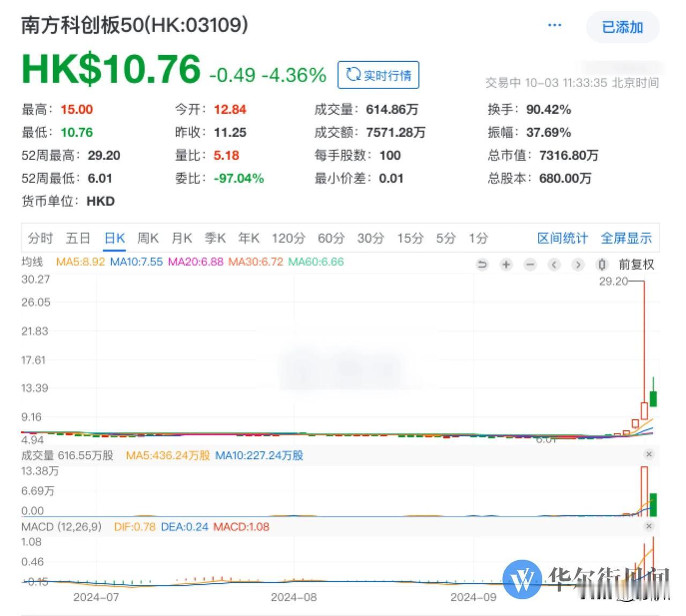Close the 成交量 volume indicator panel
The height and width of the screenshot is (616, 686).
coord(649,455)
